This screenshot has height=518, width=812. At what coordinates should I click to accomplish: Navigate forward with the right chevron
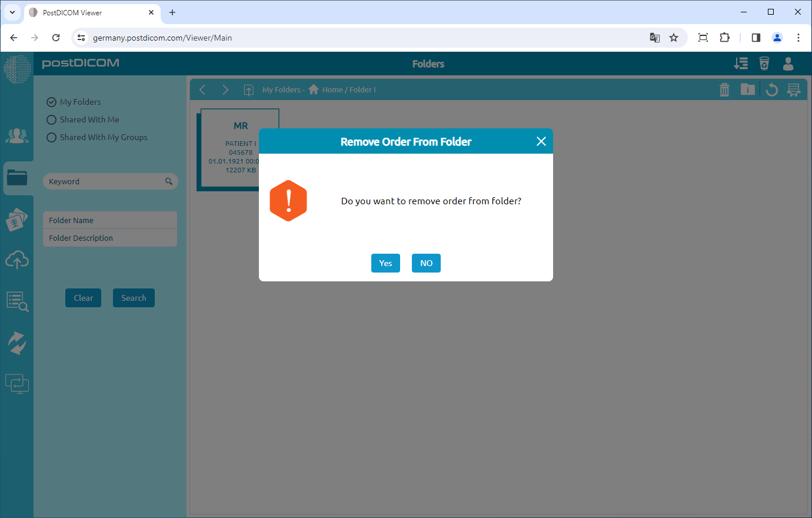(x=225, y=89)
